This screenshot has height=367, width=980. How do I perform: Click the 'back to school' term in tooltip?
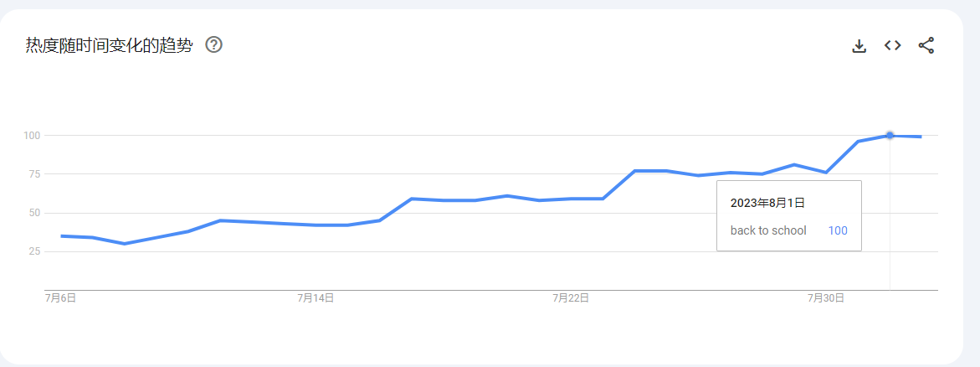click(768, 230)
